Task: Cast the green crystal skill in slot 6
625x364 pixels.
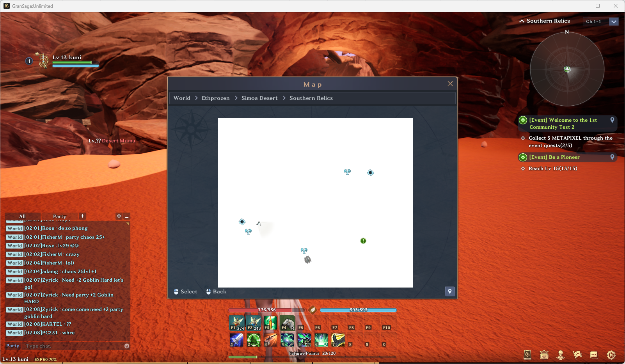Action: click(321, 340)
